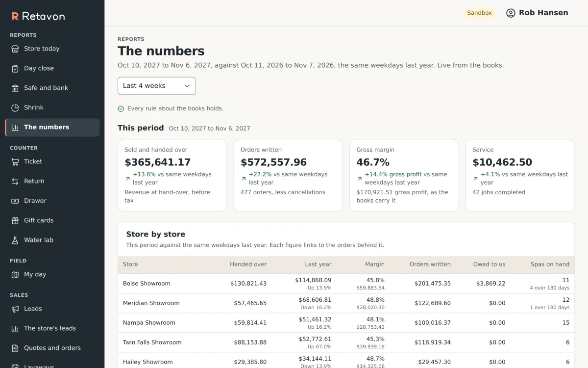Screen dimensions: 588x368
Task: Open Boise owed to us $3,869.22
Action: click(491, 284)
